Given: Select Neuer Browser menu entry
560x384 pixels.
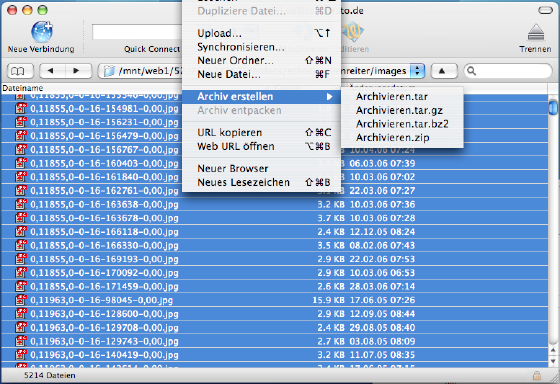Looking at the screenshot, I should (x=261, y=169).
